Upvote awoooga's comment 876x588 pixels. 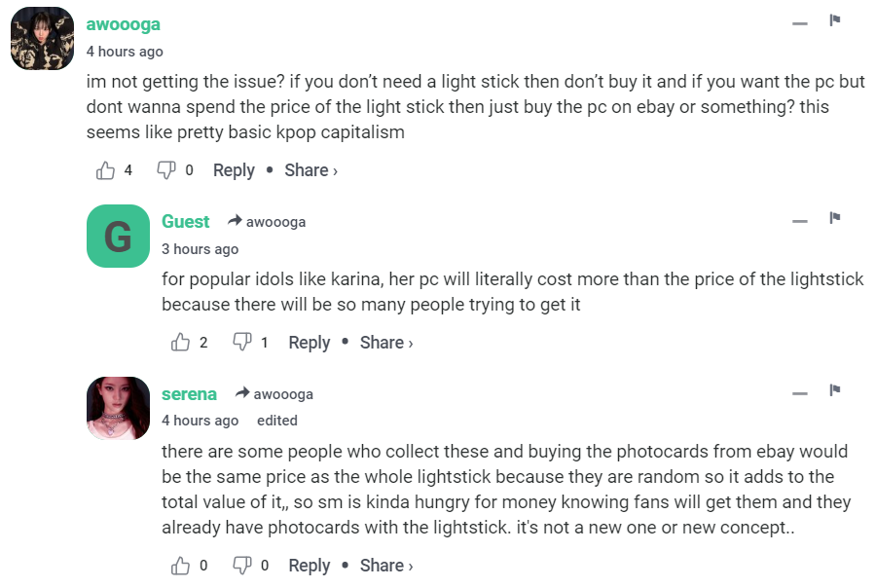(106, 170)
